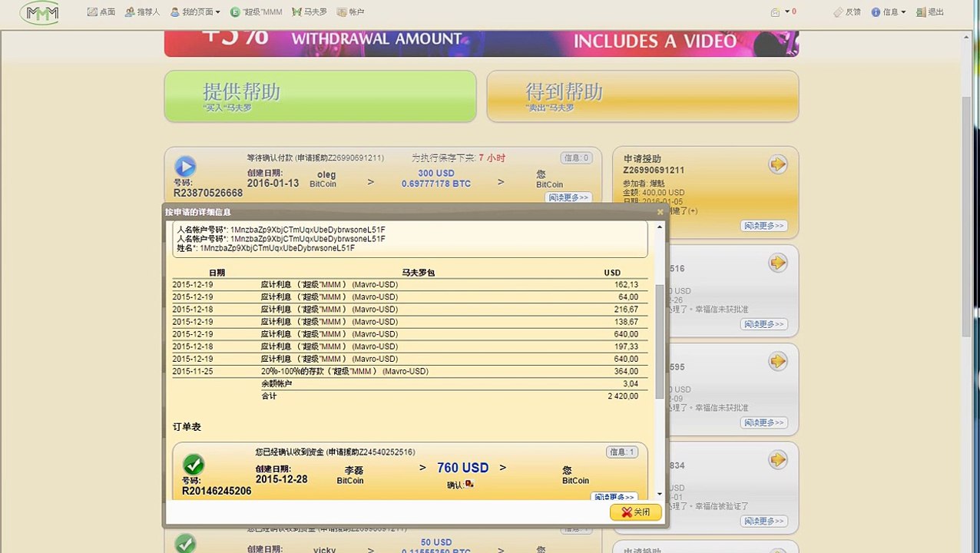Click arrow icon on request Z26990691211 card
The image size is (980, 553).
coord(778,164)
